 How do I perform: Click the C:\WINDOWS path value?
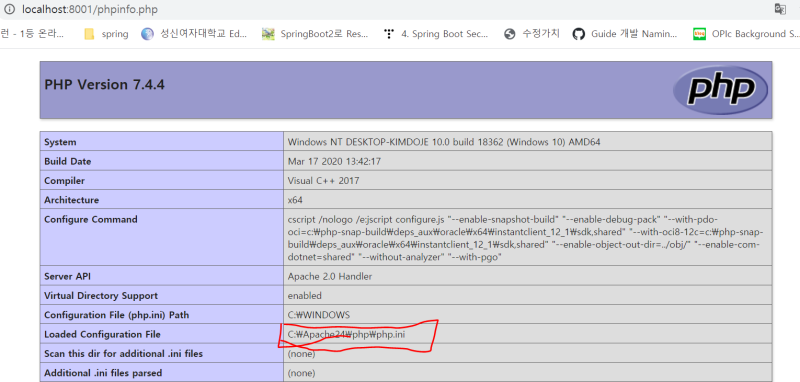(x=319, y=315)
